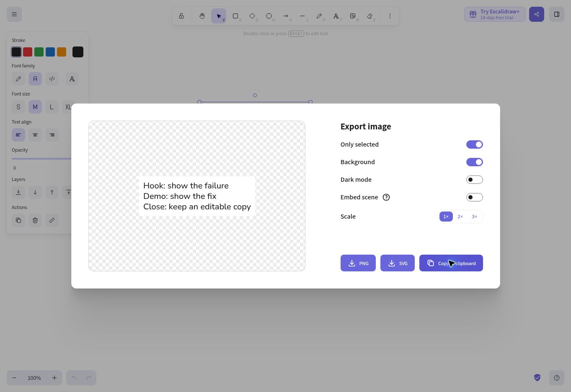Screen dimensions: 571x392
Task: Pick the blue stroke color
Action: pos(50,52)
